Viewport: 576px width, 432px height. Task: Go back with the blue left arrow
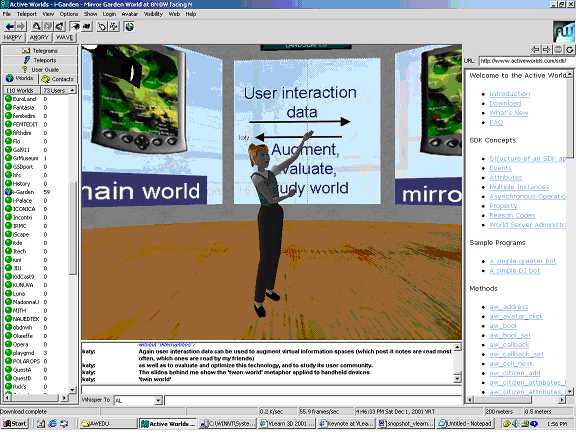click(10, 26)
